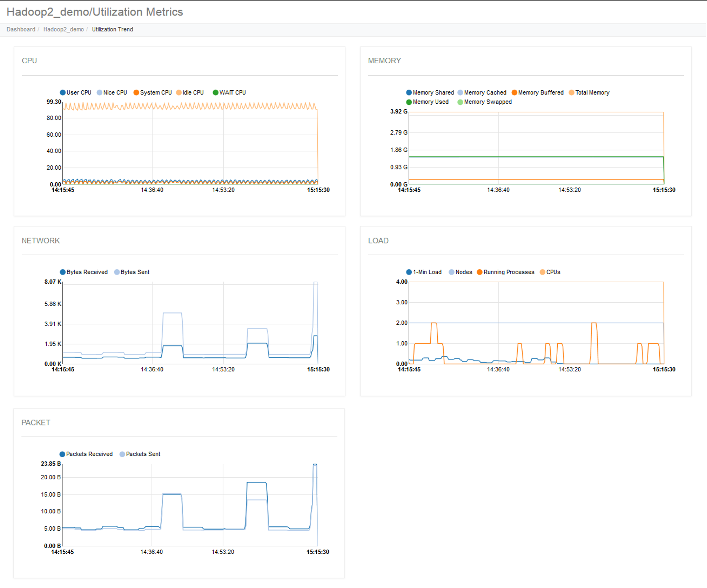The height and width of the screenshot is (588, 707).
Task: Click Memory Used green legend dot
Action: (409, 102)
